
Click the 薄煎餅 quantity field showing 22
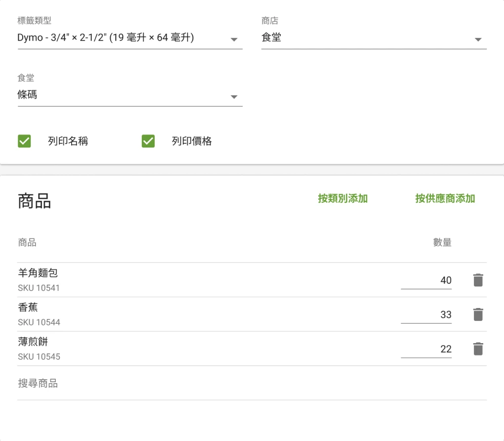426,349
